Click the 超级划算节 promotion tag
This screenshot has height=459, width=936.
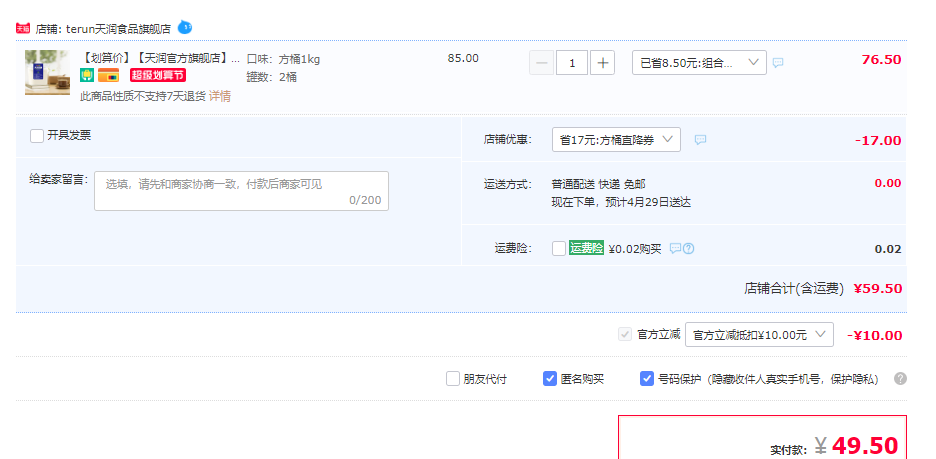tap(158, 75)
